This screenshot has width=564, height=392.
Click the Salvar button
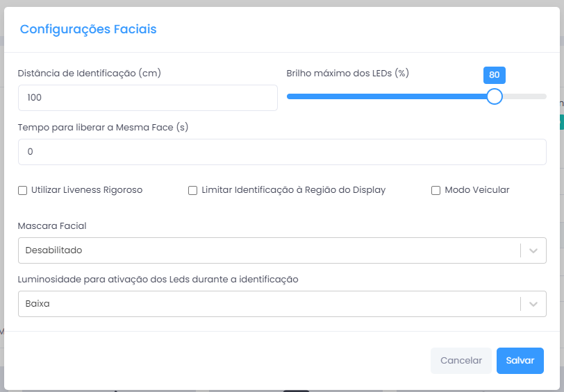[520, 361]
